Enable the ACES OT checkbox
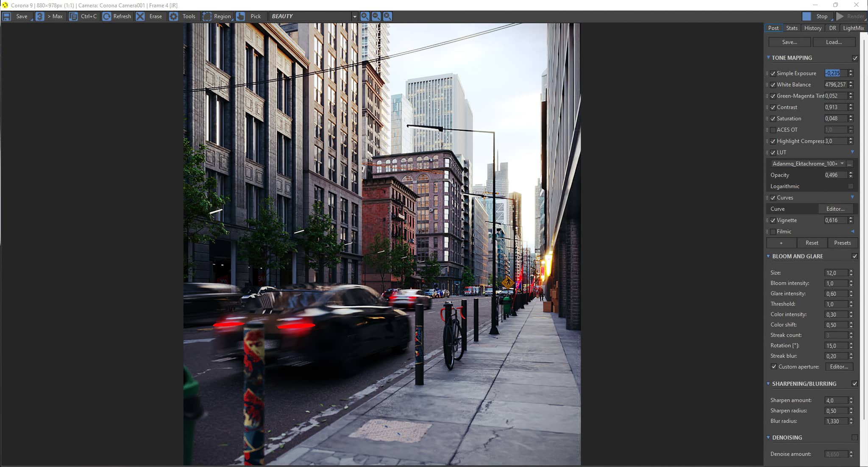This screenshot has width=868, height=467. point(773,130)
